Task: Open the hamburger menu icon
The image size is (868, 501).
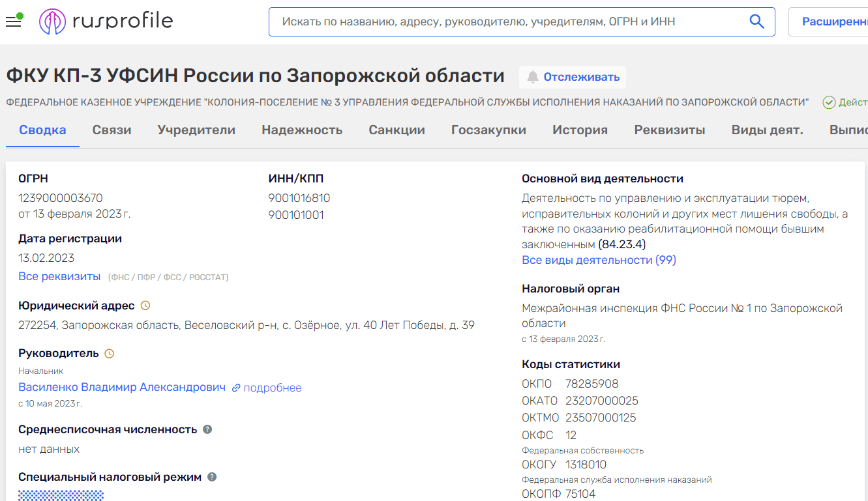Action: coord(13,20)
